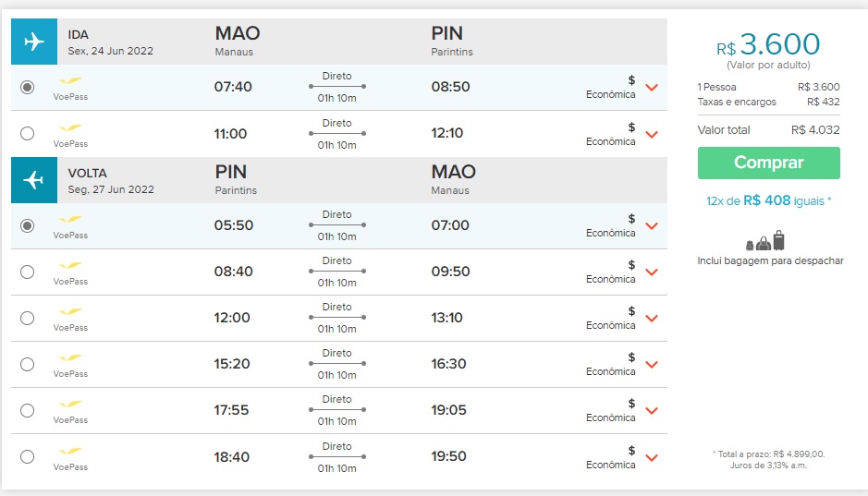Screen dimensions: 868x496
Task: Expand details for 05:50 return flight
Action: (x=652, y=226)
